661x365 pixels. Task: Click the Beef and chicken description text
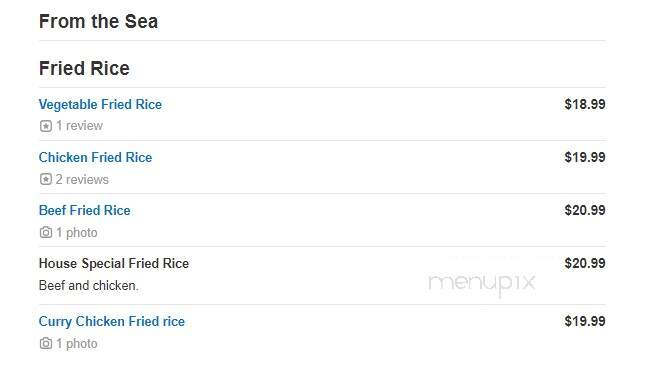pos(89,286)
